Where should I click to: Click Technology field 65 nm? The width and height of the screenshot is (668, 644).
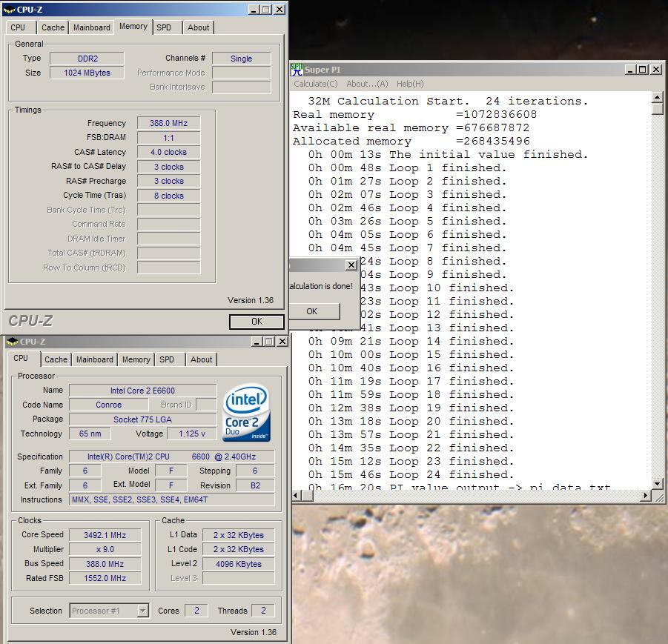pyautogui.click(x=90, y=434)
